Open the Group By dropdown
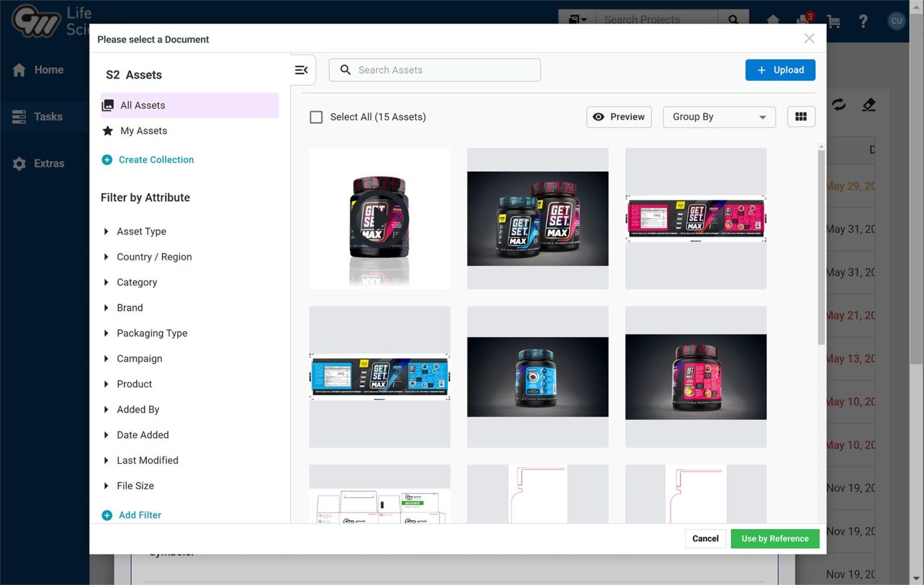Screen dimensions: 924x585 click(x=719, y=117)
